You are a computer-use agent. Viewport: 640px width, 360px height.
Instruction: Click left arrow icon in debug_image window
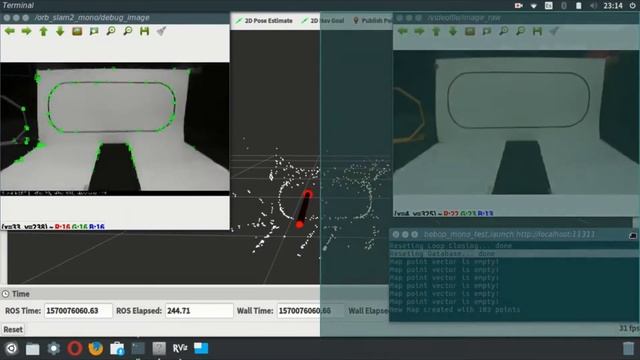[x=9, y=31]
